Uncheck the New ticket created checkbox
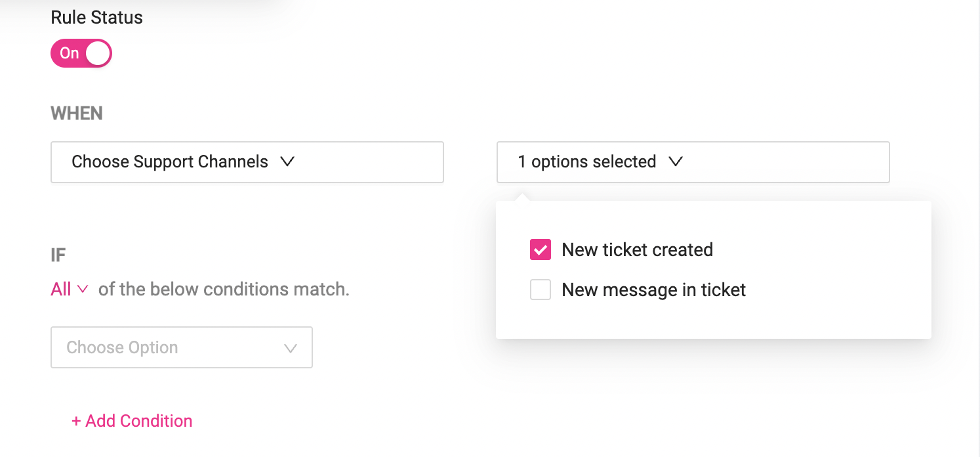The height and width of the screenshot is (457, 980). tap(541, 250)
